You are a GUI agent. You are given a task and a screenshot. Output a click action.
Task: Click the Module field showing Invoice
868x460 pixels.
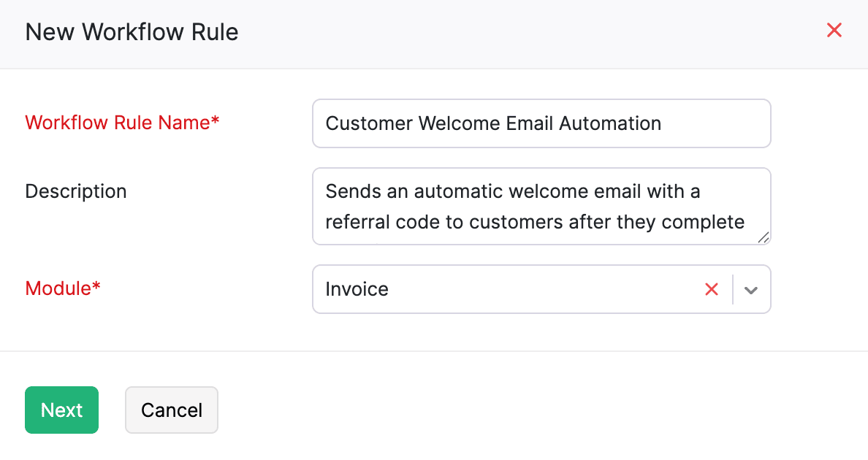click(511, 289)
